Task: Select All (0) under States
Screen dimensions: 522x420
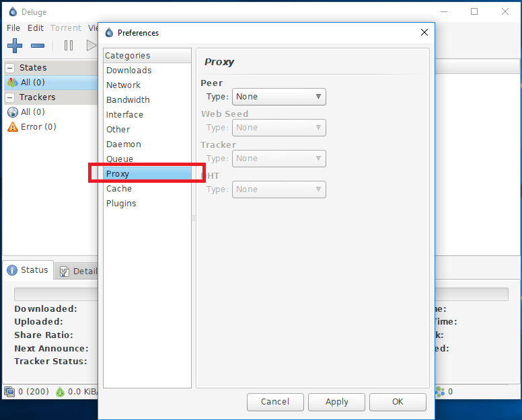Action: 50,83
